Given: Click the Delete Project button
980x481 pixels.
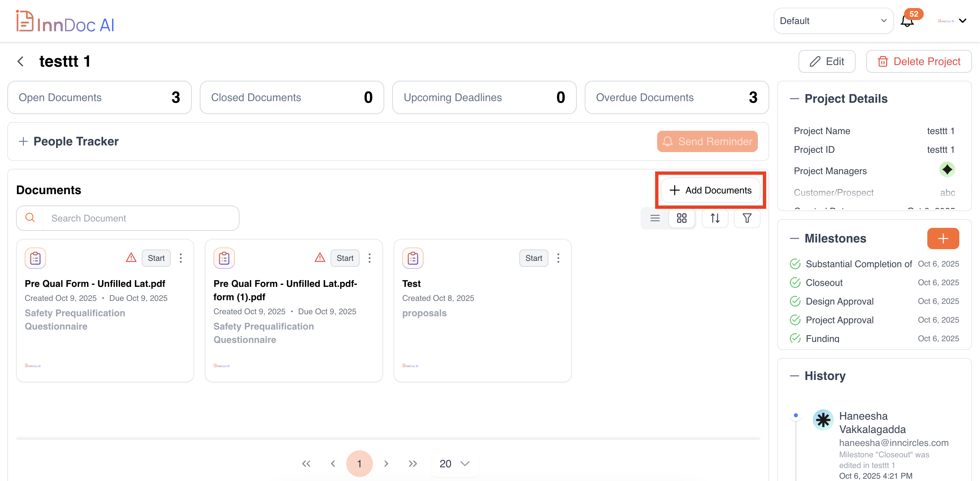Looking at the screenshot, I should pos(918,61).
